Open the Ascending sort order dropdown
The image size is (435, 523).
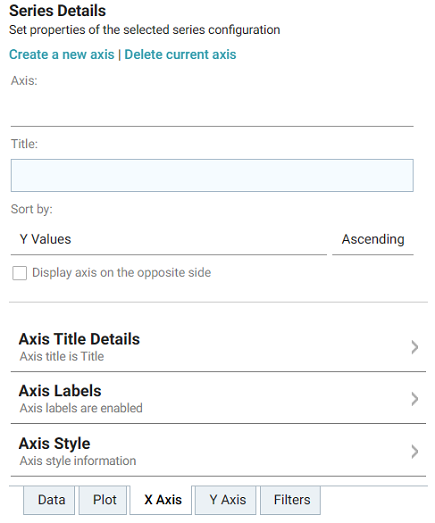(x=373, y=239)
